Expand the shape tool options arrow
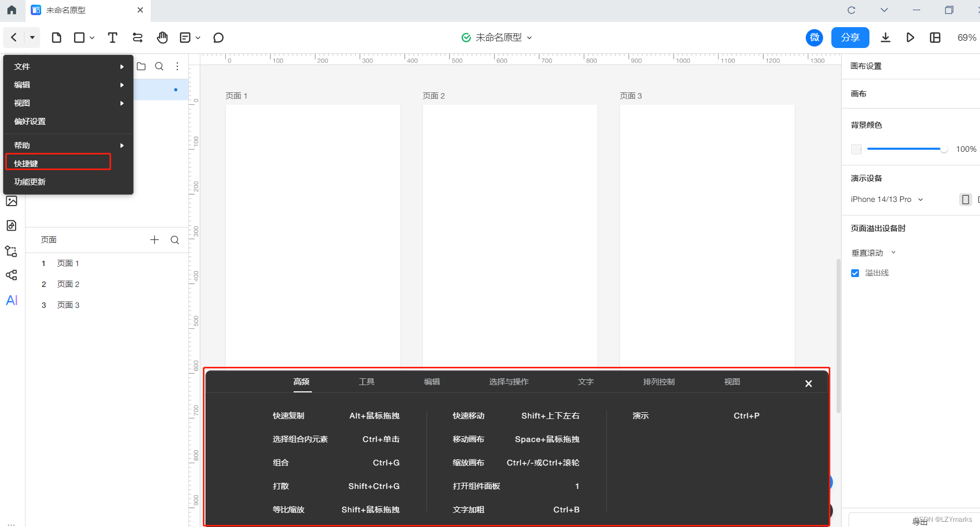The image size is (980, 527). pos(92,38)
